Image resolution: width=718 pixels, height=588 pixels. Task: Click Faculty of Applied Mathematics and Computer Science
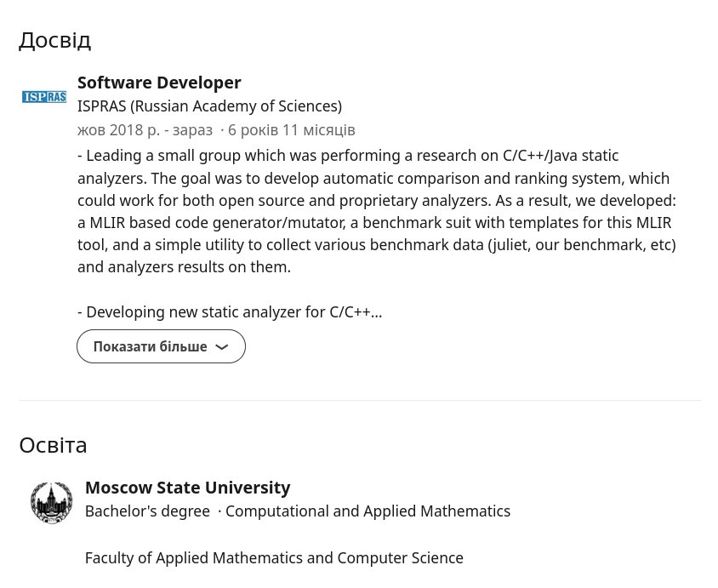tap(274, 558)
